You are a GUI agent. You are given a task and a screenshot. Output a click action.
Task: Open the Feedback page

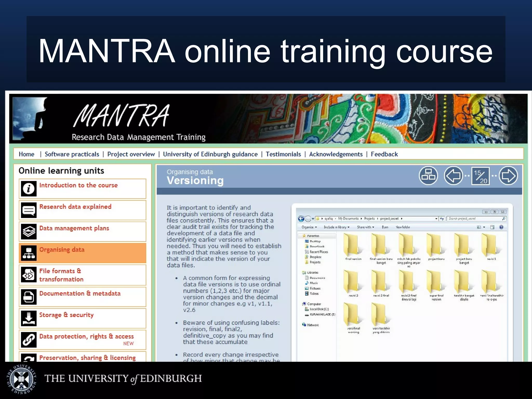[x=384, y=154]
